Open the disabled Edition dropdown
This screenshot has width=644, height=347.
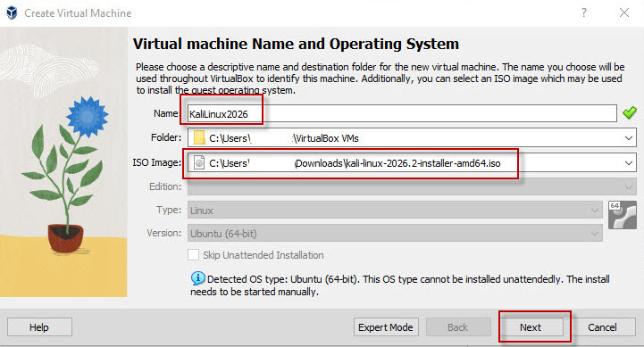pyautogui.click(x=412, y=186)
